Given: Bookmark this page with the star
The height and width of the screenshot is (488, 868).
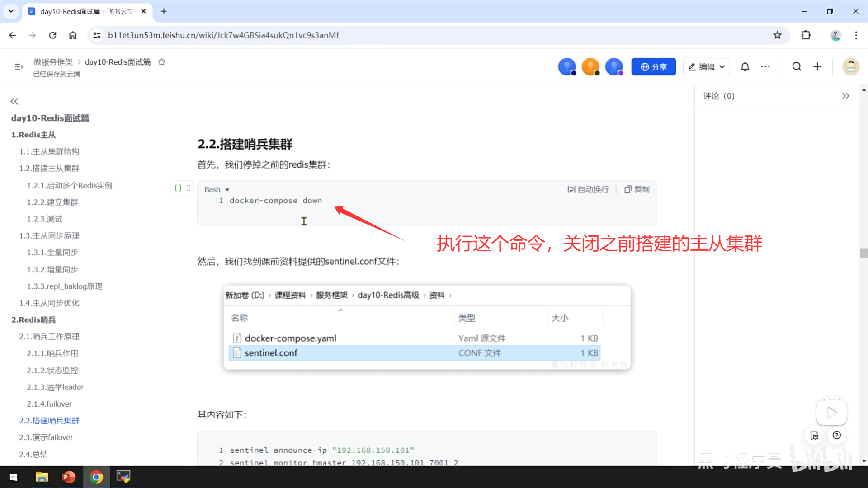Looking at the screenshot, I should tap(777, 35).
